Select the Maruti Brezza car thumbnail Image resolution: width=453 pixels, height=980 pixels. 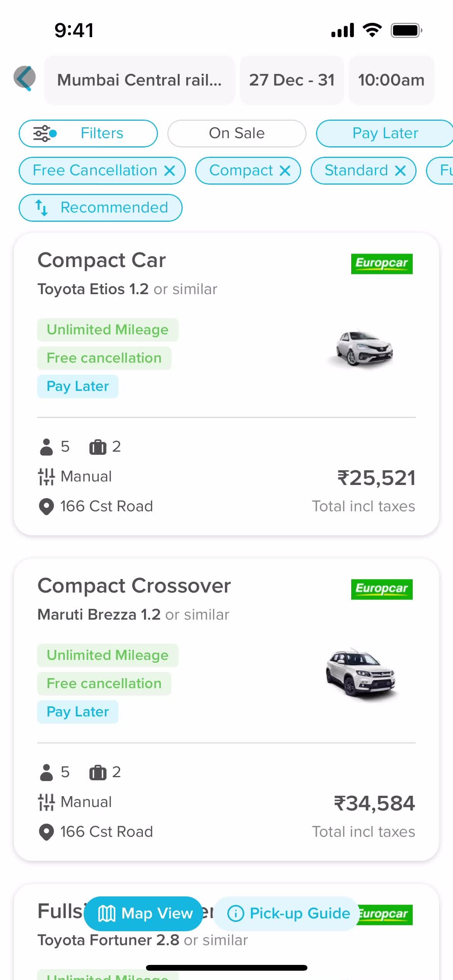pos(361,673)
